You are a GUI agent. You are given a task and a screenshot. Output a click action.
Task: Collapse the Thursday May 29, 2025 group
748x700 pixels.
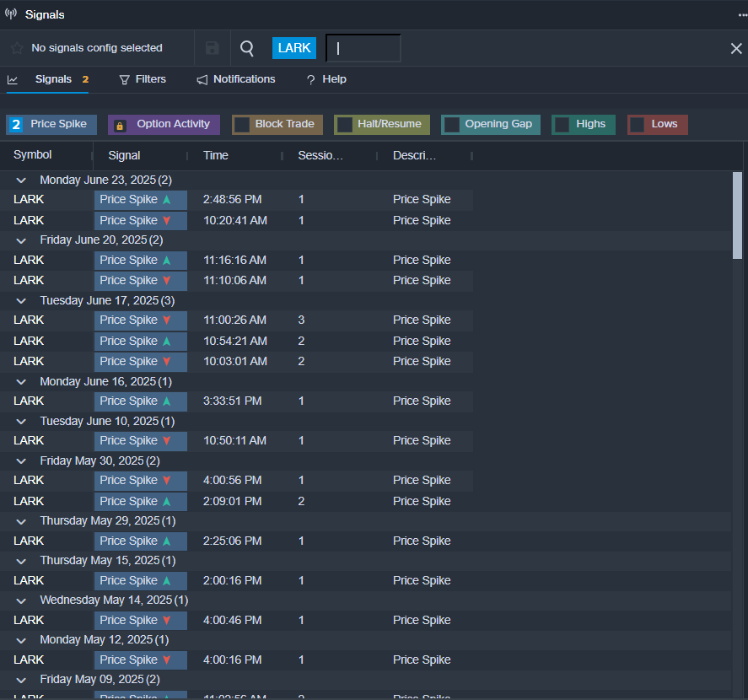click(21, 521)
